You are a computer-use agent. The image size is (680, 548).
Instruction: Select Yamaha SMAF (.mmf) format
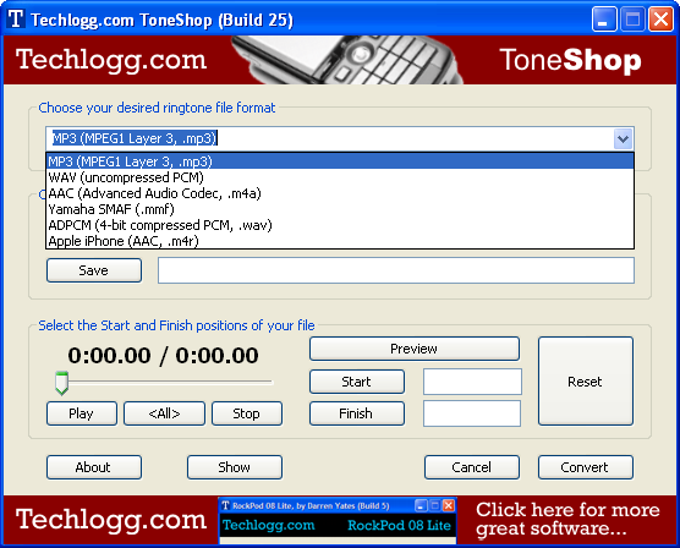(x=340, y=209)
